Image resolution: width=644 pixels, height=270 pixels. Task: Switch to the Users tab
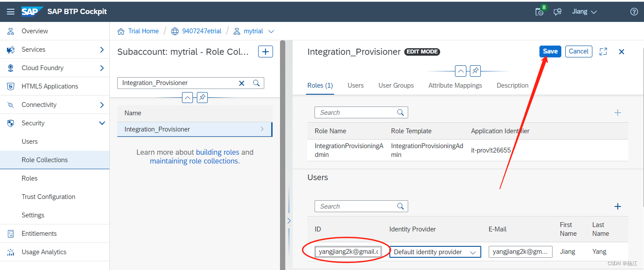355,85
